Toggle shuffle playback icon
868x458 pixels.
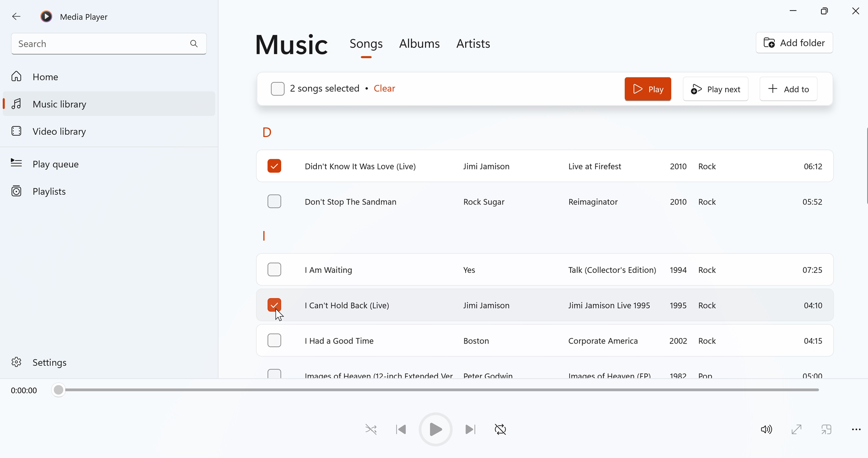[x=371, y=429]
